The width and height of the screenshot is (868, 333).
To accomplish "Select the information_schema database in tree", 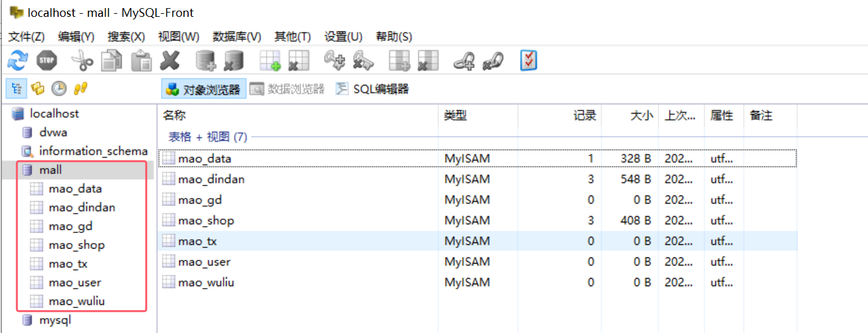I will point(93,151).
